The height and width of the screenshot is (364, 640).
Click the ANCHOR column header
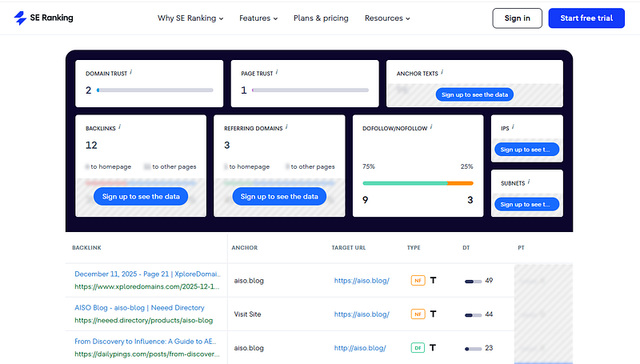(245, 248)
